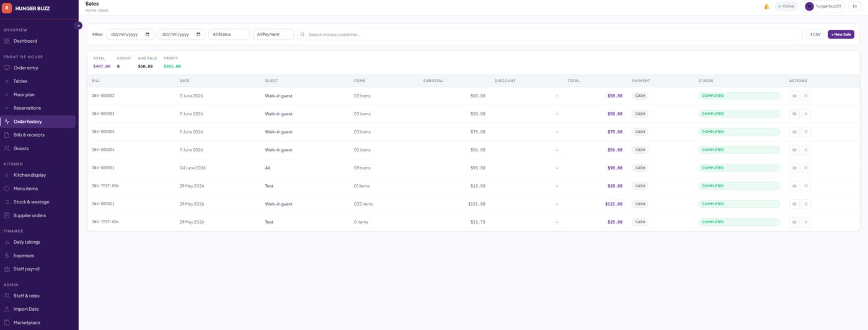
Task: Cancel invoice INV-TEST-004 with X icon
Action: [x=806, y=222]
